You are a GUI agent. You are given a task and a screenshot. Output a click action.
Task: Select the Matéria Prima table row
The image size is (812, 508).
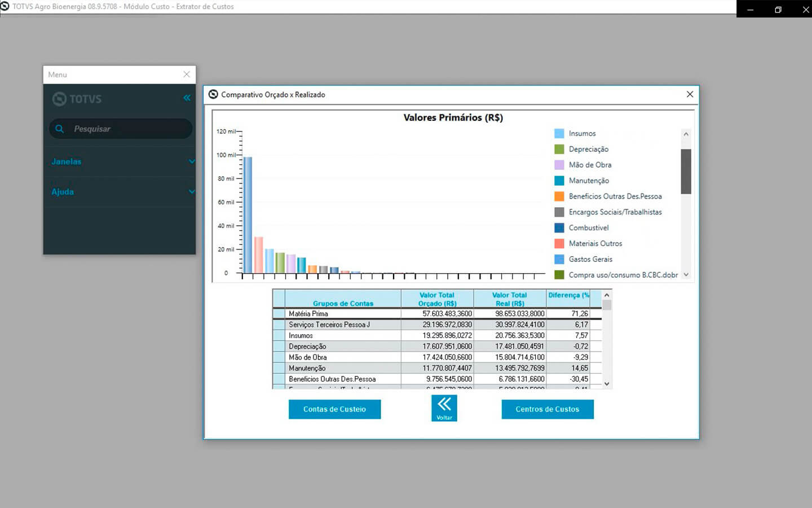click(x=342, y=314)
